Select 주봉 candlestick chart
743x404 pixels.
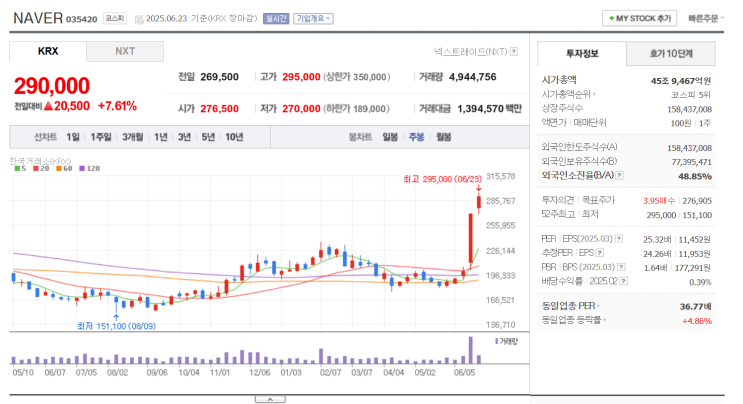click(417, 137)
